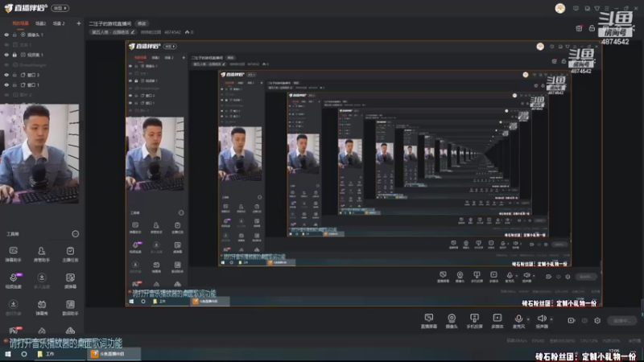Open 视频连麦 tool with the new badge

(13, 281)
